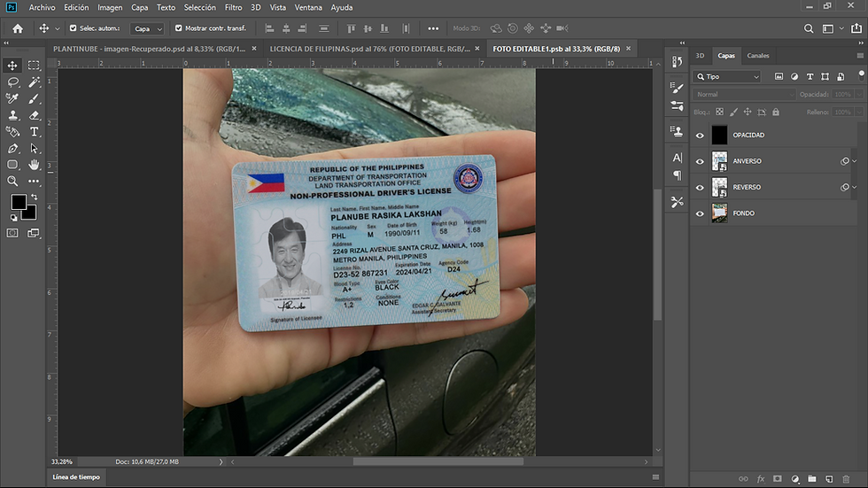Switch to the Canales tab
The image size is (868, 488).
758,55
